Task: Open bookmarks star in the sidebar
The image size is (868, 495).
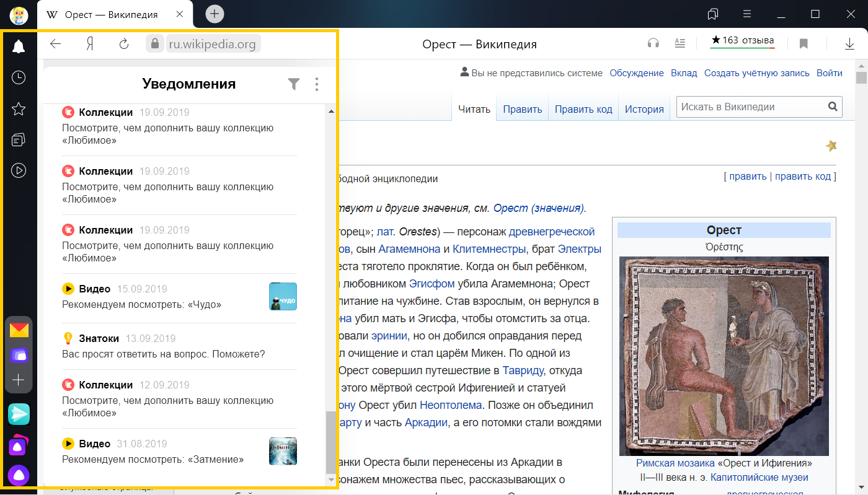Action: tap(19, 109)
